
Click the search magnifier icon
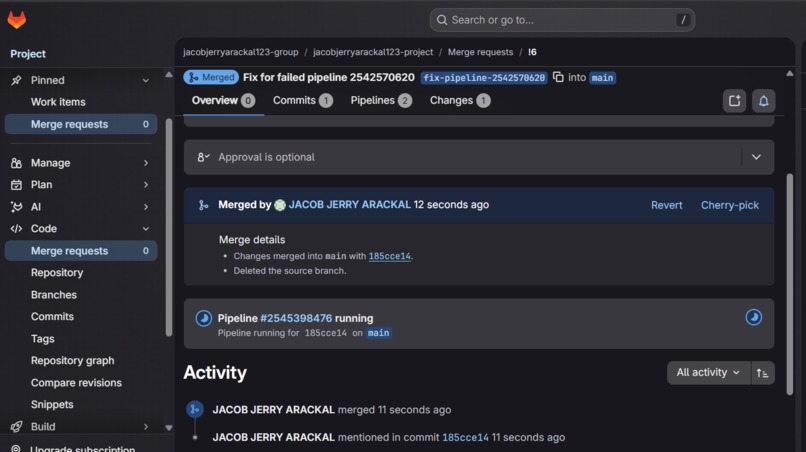pos(442,20)
